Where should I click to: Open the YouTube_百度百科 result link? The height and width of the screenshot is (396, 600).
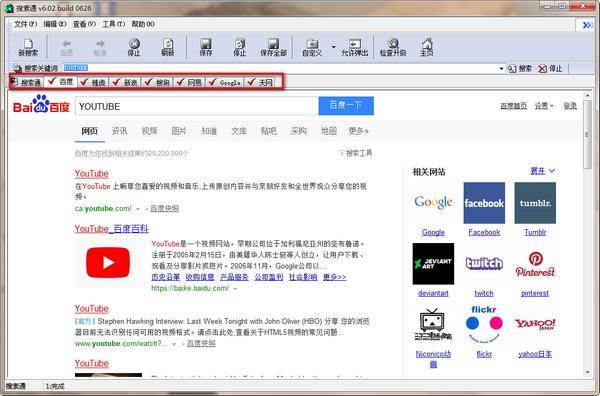[111, 229]
